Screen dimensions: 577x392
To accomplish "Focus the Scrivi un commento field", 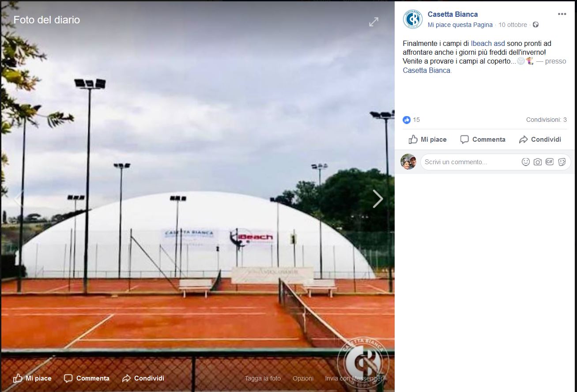I will (x=470, y=162).
